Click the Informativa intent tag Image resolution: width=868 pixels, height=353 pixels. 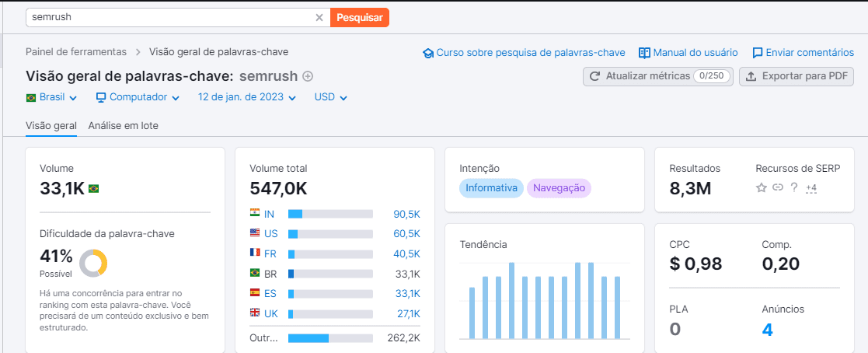(491, 188)
